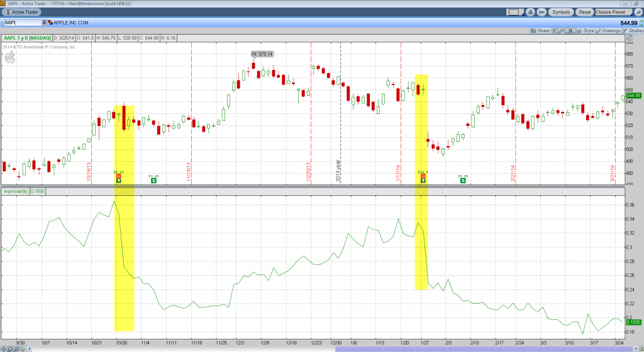
Task: Open the Choose Preset dropdown
Action: coord(613,12)
